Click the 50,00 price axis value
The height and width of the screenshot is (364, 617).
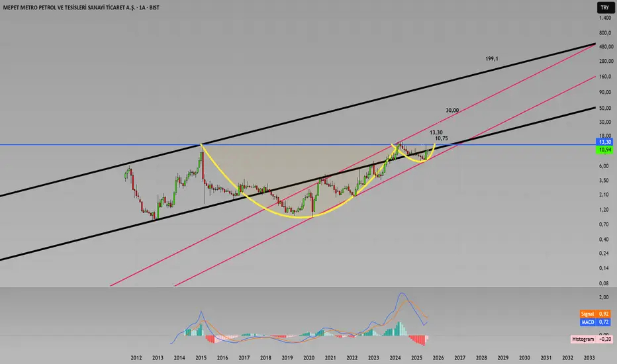605,109
